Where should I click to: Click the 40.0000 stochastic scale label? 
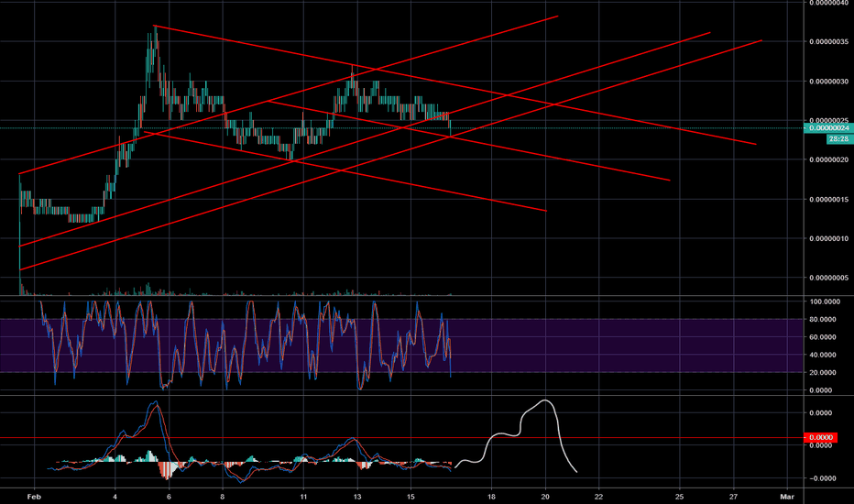[825, 355]
